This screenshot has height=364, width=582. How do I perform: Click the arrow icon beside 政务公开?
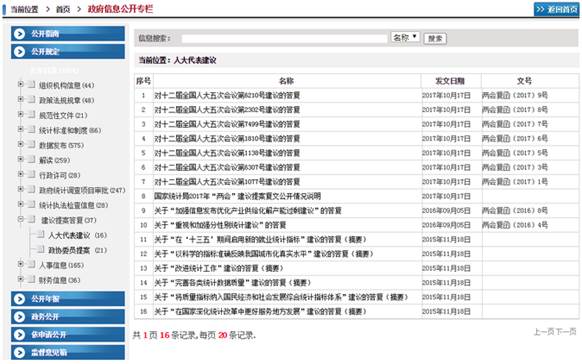click(x=19, y=317)
